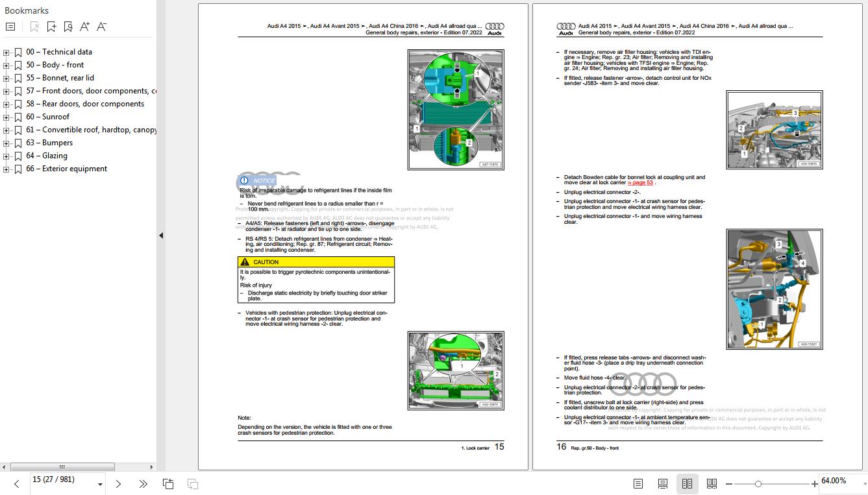Open the page number dropdown arrow
This screenshot has height=495, width=868.
pyautogui.click(x=100, y=484)
